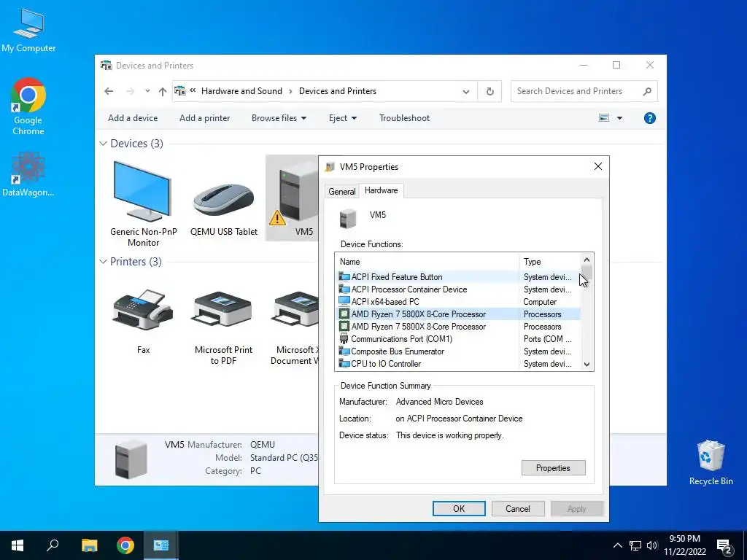This screenshot has width=747, height=560.
Task: Collapse the Devices (3) group
Action: point(103,144)
